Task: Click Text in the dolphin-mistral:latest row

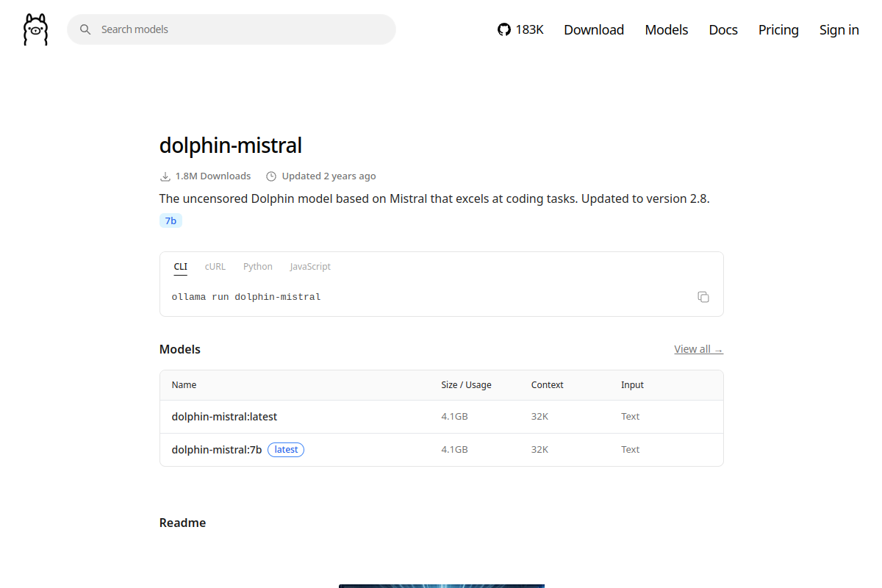Action: pyautogui.click(x=630, y=417)
